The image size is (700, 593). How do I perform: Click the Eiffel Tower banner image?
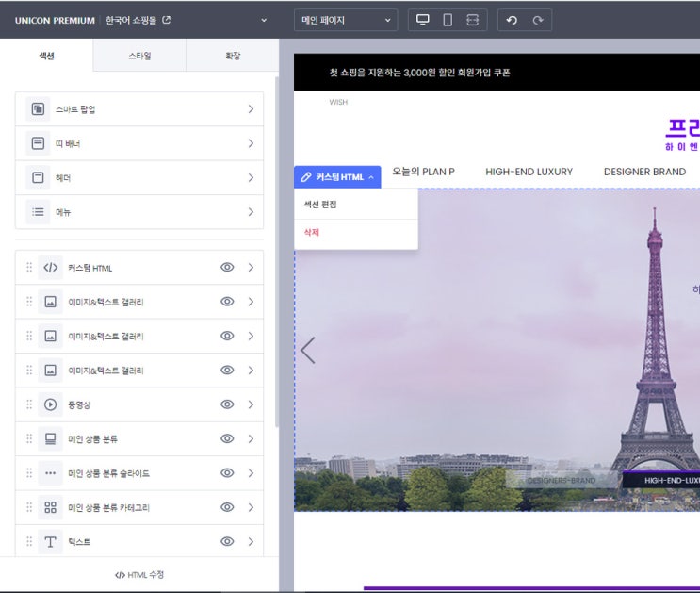tap(497, 350)
